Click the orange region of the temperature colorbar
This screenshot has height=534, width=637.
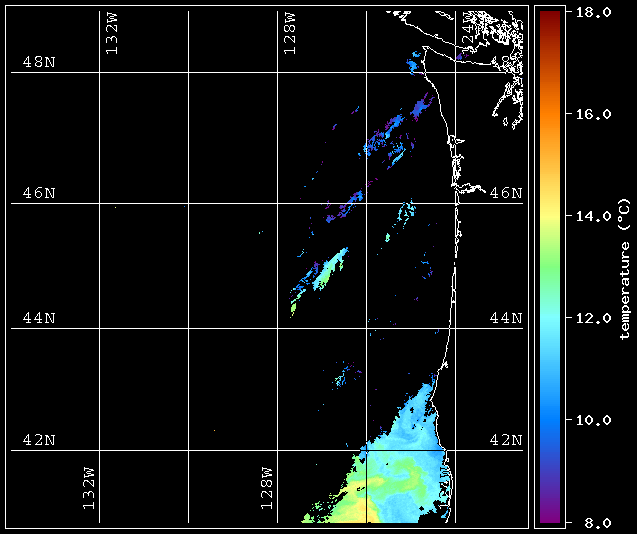pos(550,122)
